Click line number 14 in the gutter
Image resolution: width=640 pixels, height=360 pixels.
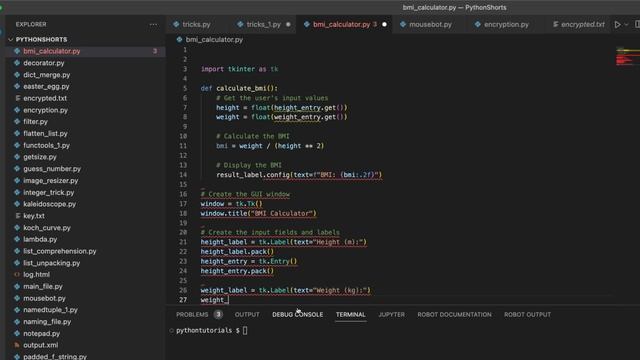pyautogui.click(x=183, y=175)
